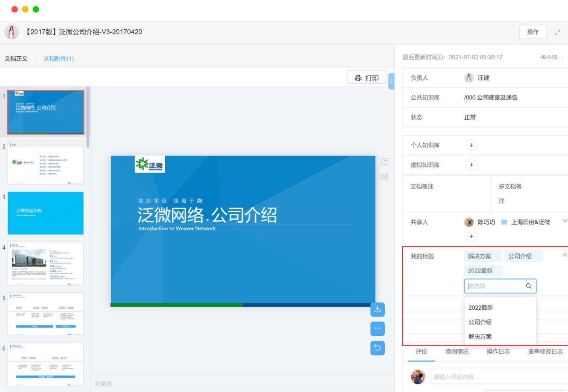Click the 打印 print button
This screenshot has height=392, width=568.
pyautogui.click(x=367, y=78)
